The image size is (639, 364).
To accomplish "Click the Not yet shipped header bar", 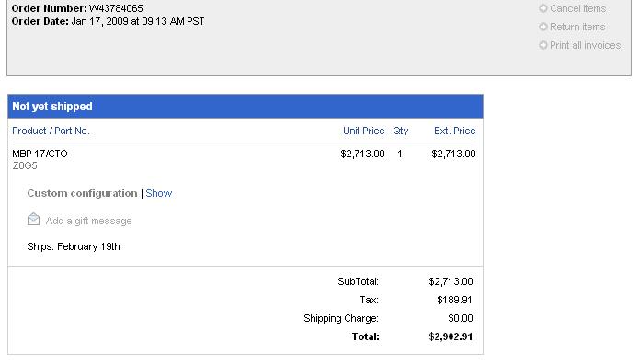I will tap(245, 107).
